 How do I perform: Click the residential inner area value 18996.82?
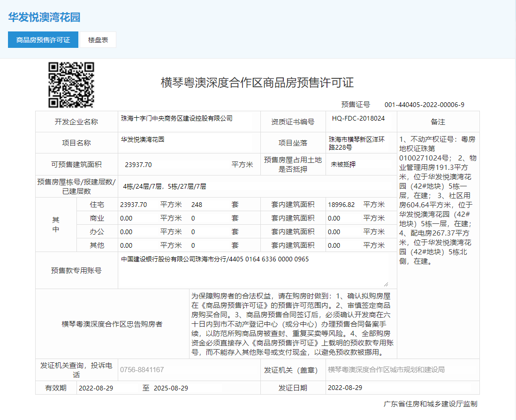click(x=341, y=205)
